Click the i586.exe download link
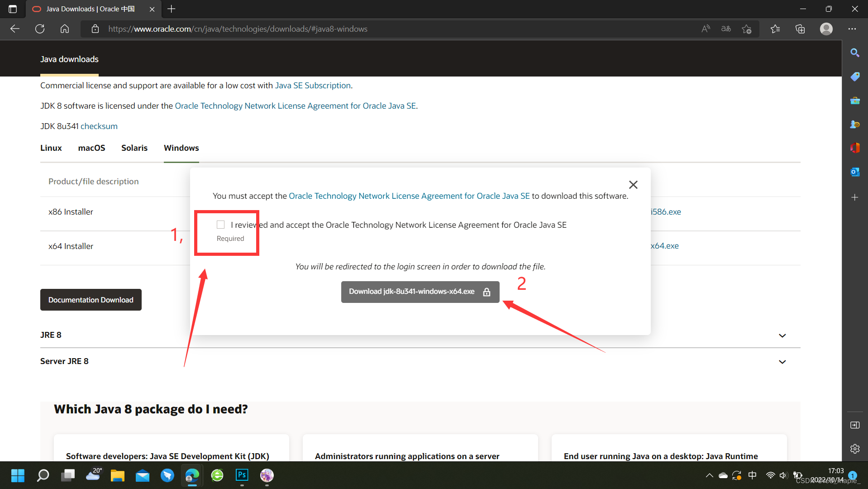Image resolution: width=868 pixels, height=489 pixels. click(x=666, y=212)
